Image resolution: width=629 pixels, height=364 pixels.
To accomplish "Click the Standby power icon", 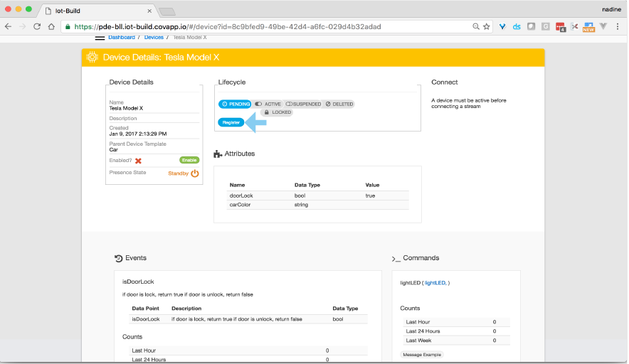I will click(194, 173).
